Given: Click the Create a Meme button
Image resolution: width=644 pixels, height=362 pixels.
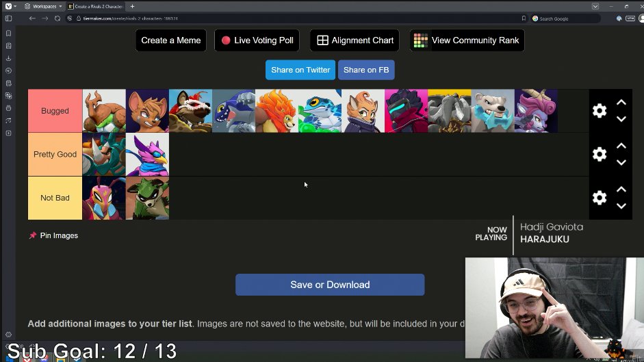Looking at the screenshot, I should [x=171, y=40].
